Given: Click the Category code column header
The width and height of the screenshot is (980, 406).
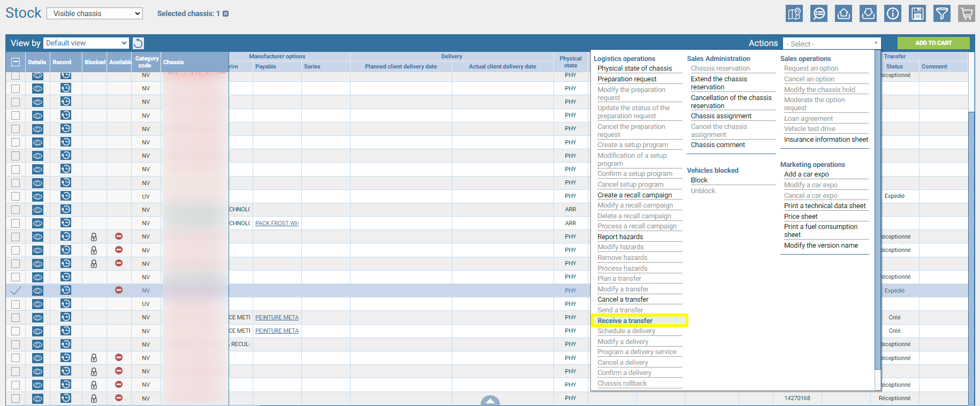Looking at the screenshot, I should pos(147,62).
